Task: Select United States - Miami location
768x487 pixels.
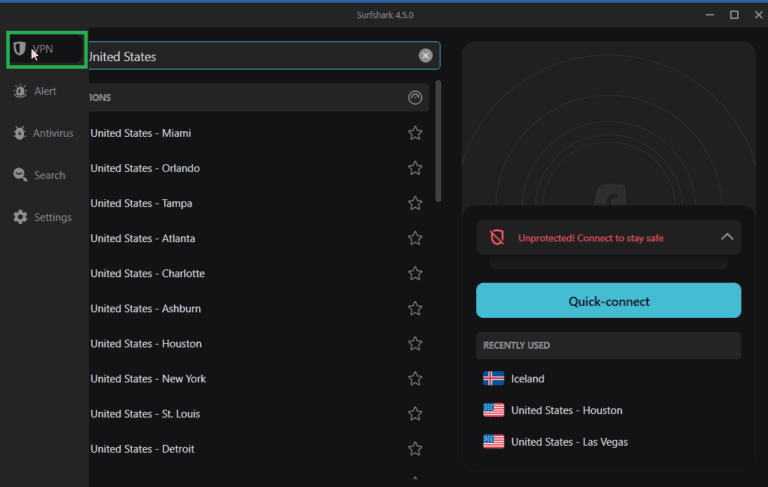Action: pos(141,133)
